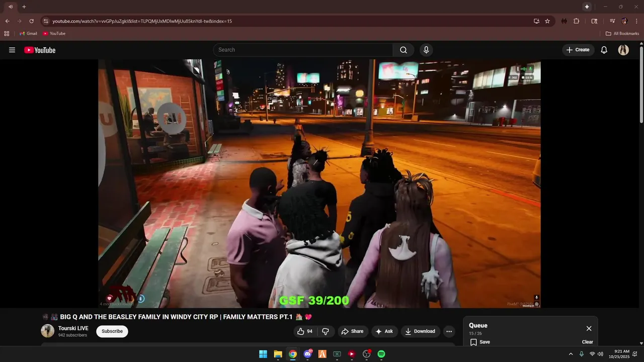Open volume control in system tray
Image resolution: width=644 pixels, height=362 pixels.
(600, 354)
